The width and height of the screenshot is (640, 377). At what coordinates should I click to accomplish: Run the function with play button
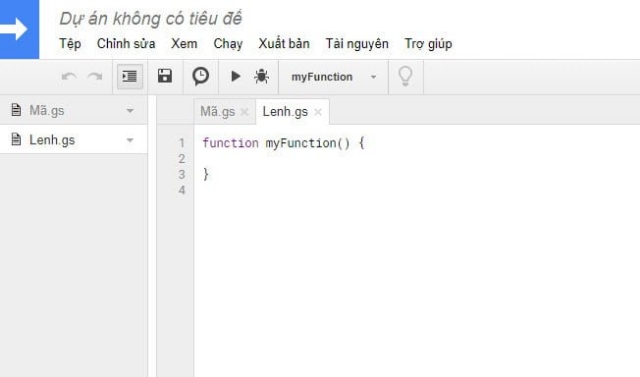click(235, 76)
